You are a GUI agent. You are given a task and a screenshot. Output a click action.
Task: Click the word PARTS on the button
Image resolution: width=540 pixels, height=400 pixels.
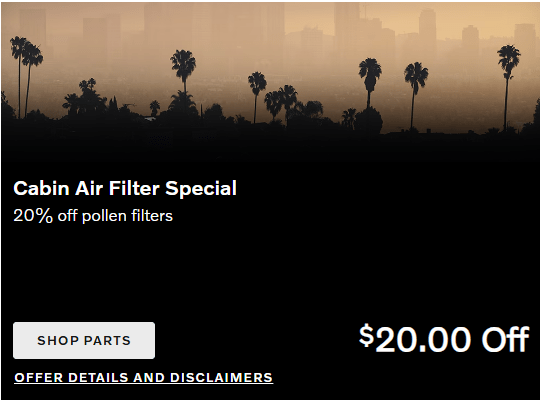click(107, 341)
